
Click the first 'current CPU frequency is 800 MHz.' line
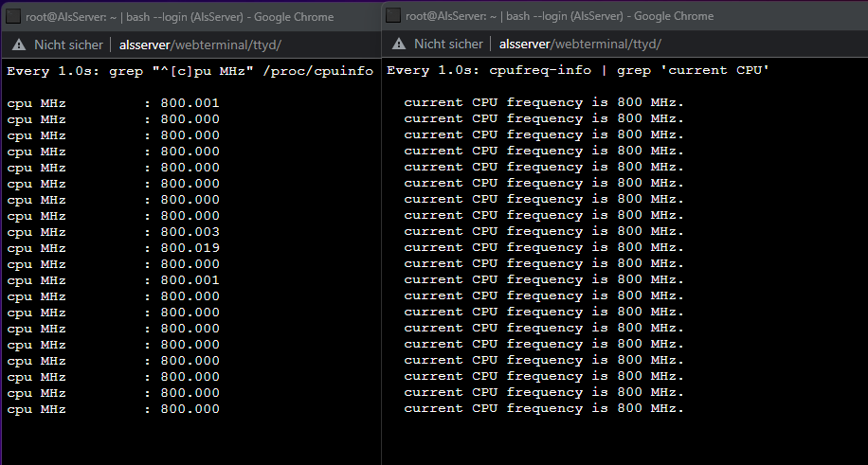[x=544, y=102]
